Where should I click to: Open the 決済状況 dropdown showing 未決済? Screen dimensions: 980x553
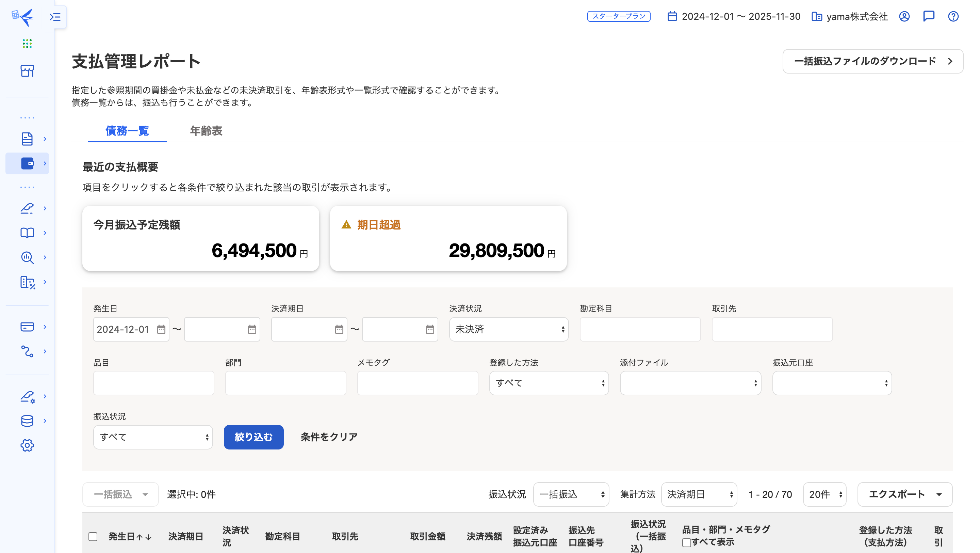509,329
